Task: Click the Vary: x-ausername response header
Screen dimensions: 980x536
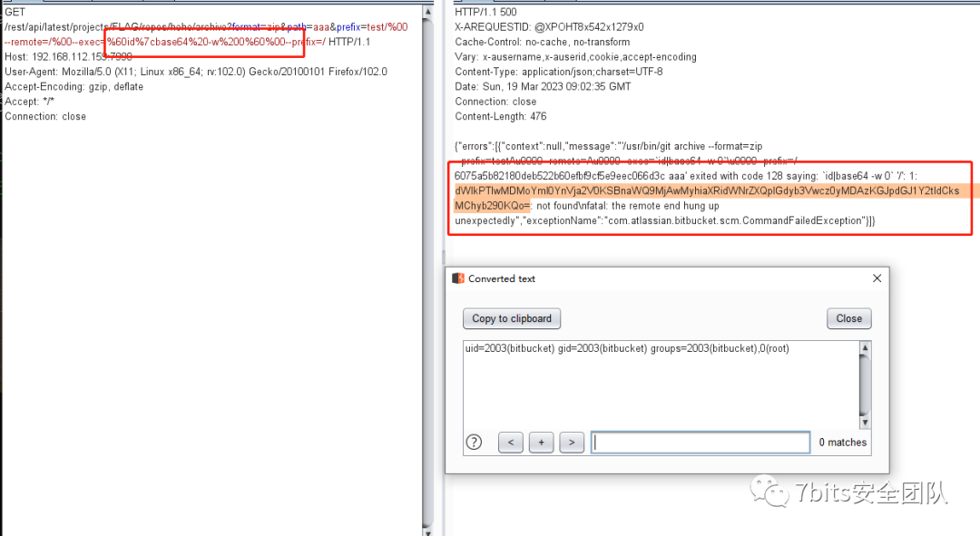Action: [x=575, y=57]
